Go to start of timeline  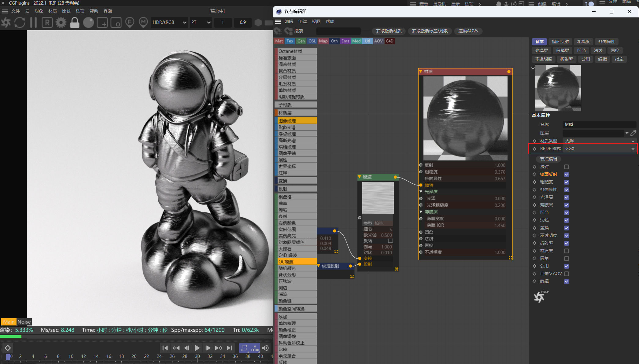point(165,348)
